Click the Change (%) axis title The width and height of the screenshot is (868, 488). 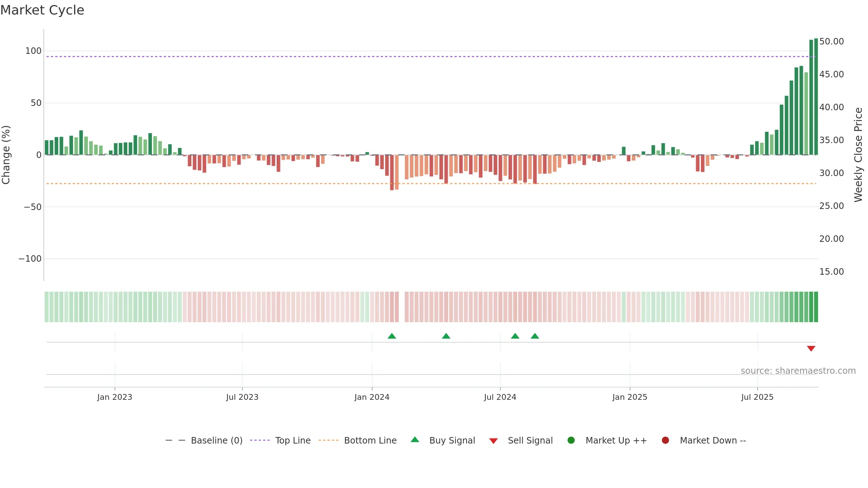(x=6, y=155)
